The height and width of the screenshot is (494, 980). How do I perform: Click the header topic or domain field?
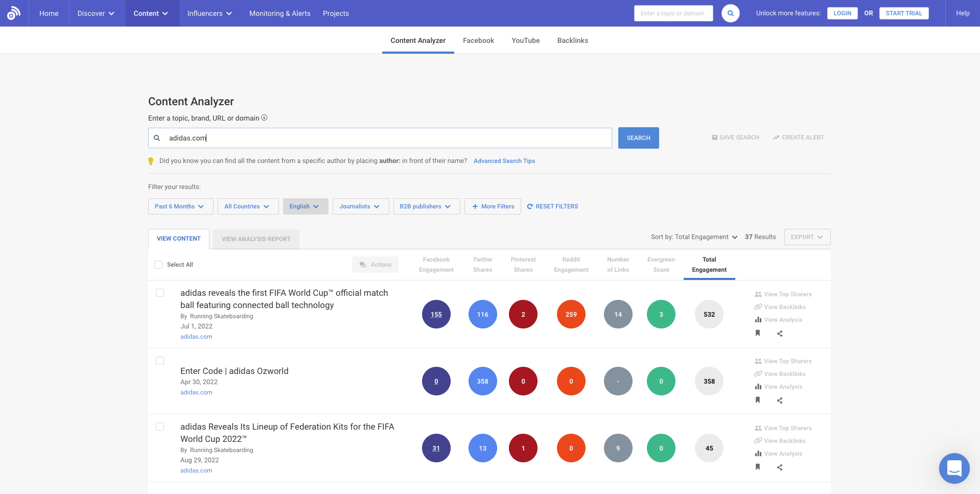click(673, 13)
